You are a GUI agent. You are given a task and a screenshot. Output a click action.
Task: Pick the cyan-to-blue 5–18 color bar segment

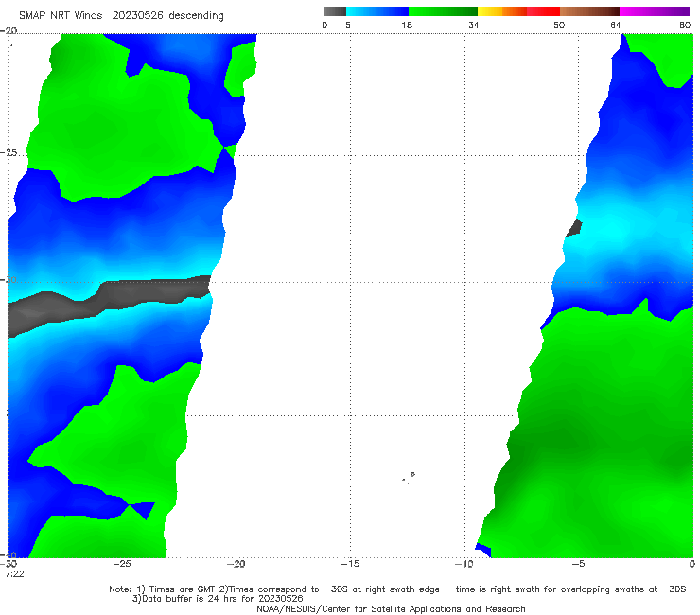[x=377, y=11]
